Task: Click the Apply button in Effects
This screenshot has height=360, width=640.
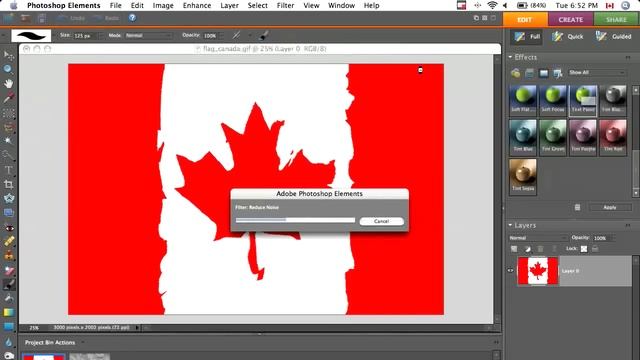Action: 610,207
